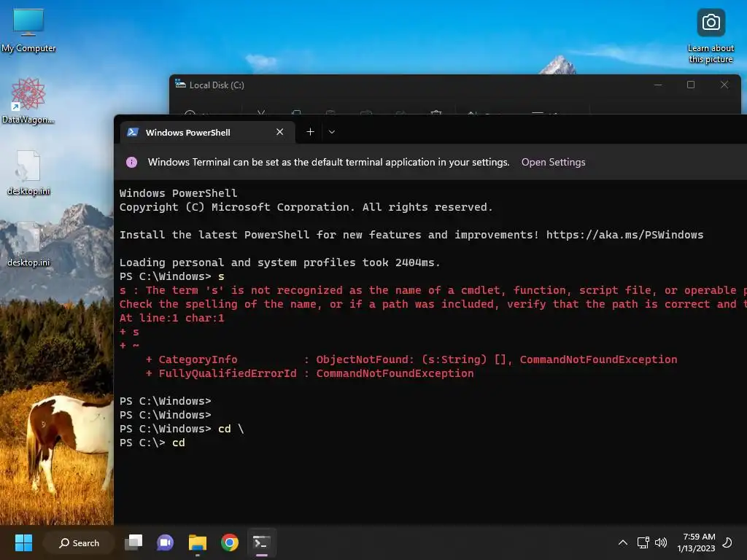747x560 pixels.
Task: Click the drive icon in Local Disk title bar
Action: (180, 85)
